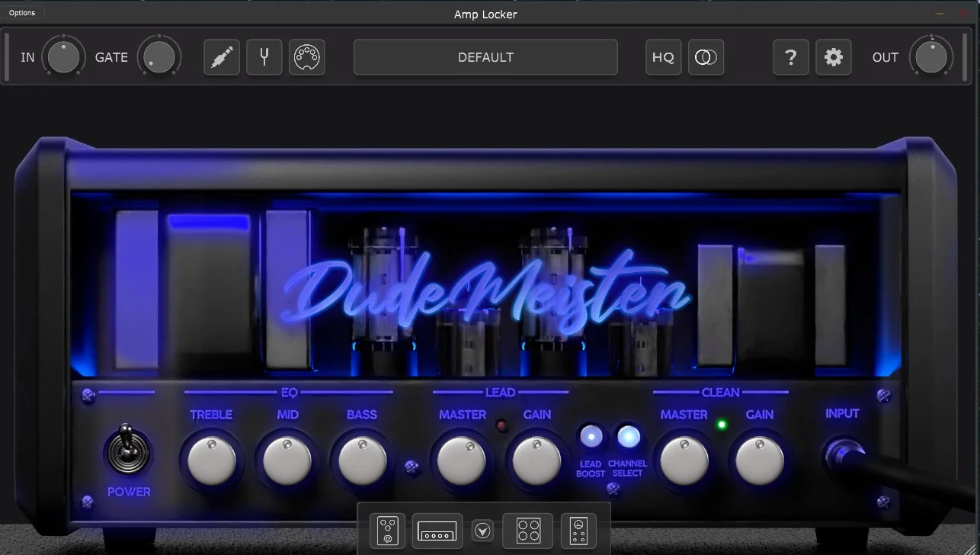The height and width of the screenshot is (555, 980).
Task: Open the help question mark button
Action: [791, 57]
